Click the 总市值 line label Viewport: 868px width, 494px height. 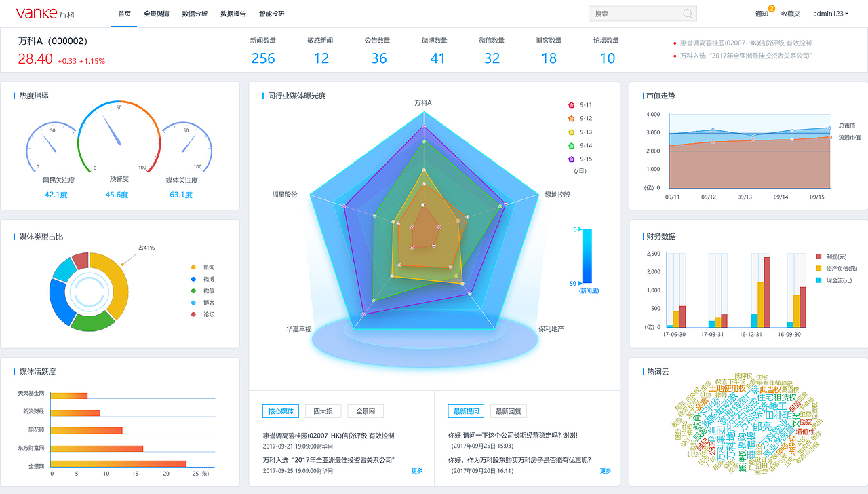[846, 126]
